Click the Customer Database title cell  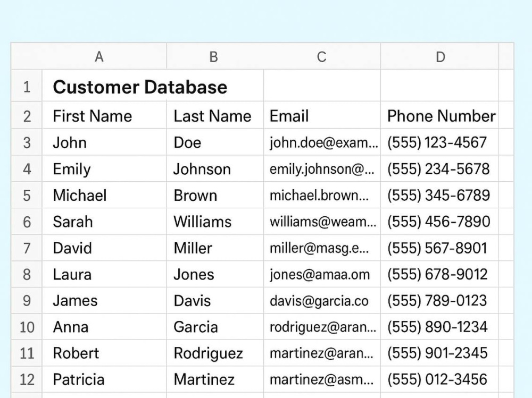coord(153,86)
